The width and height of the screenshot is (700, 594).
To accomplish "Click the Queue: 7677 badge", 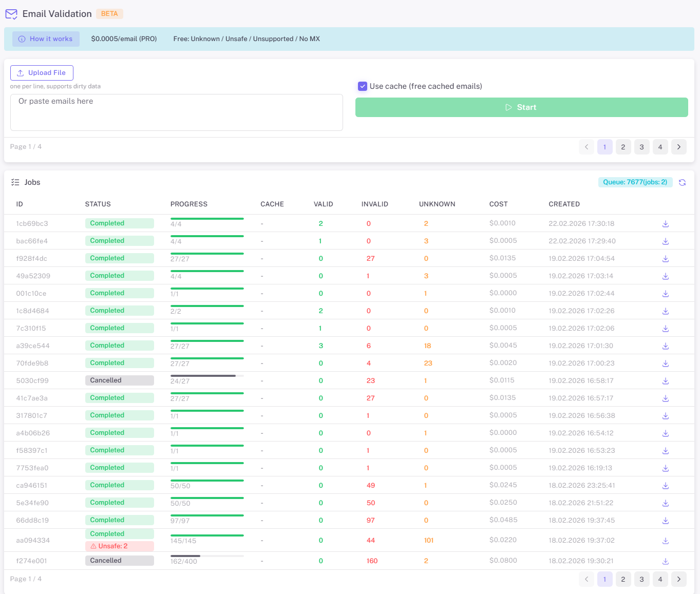I will (635, 182).
